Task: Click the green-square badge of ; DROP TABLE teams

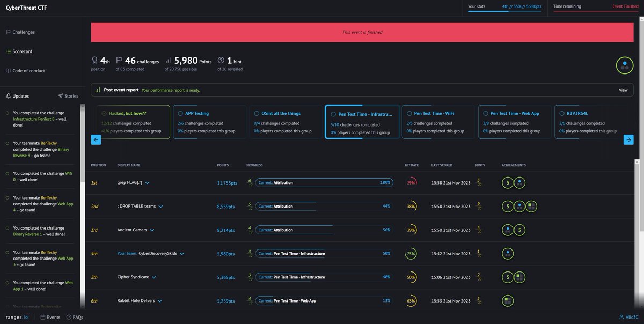Action: [531, 207]
